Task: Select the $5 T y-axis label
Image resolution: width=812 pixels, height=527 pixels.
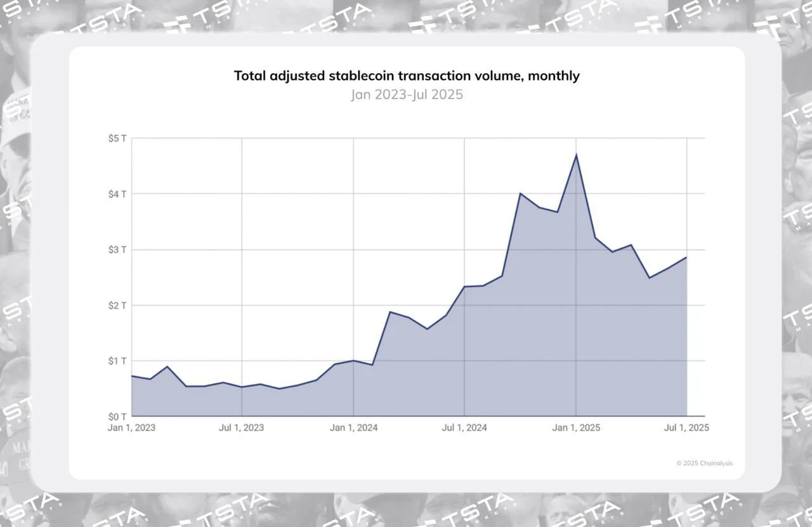Action: pyautogui.click(x=117, y=138)
